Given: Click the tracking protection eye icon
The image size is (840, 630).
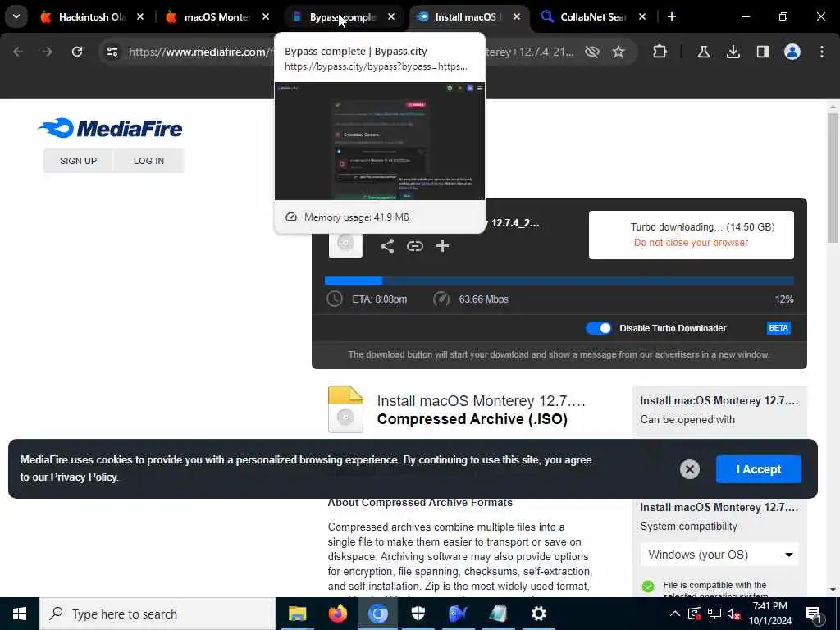Looking at the screenshot, I should (x=592, y=52).
